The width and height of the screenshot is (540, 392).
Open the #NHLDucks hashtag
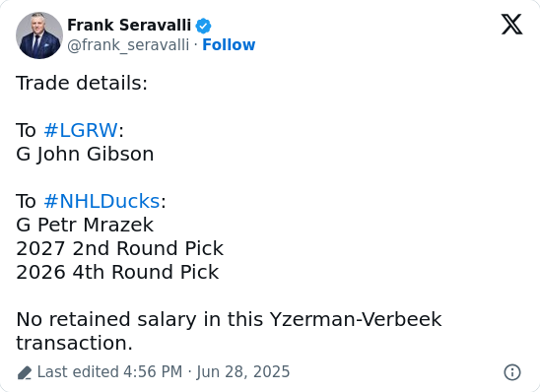[101, 201]
